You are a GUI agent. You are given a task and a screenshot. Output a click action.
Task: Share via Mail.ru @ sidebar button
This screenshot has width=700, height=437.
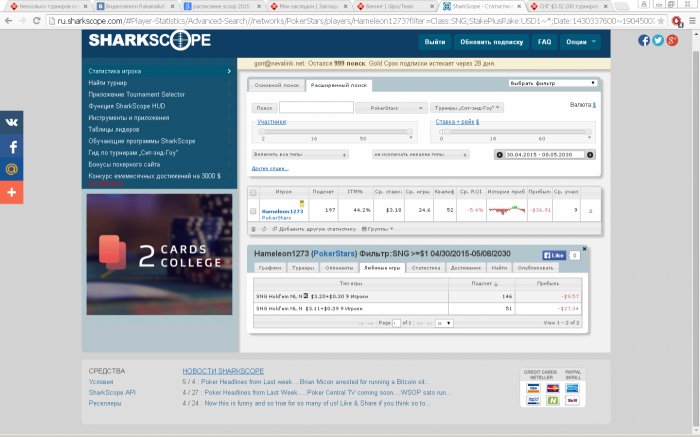12,169
